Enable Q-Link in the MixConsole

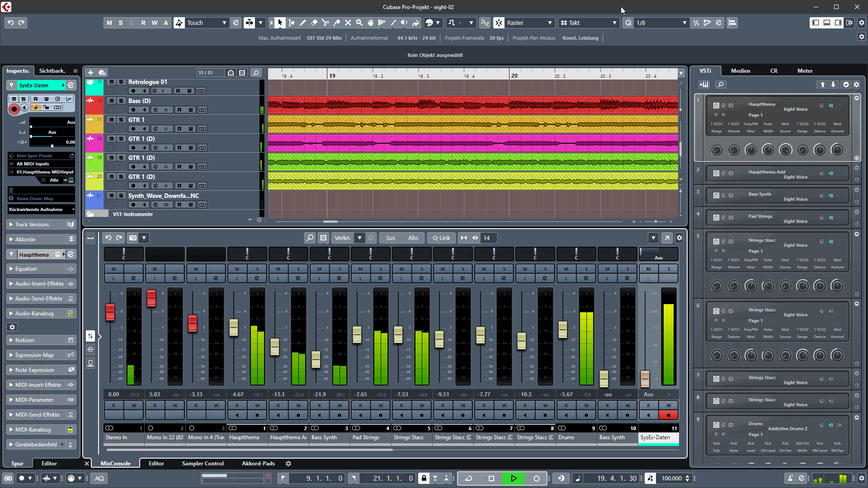(x=441, y=238)
